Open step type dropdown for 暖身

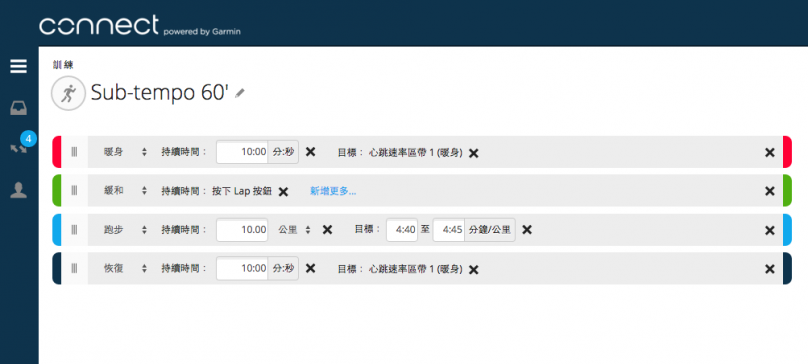coord(125,152)
